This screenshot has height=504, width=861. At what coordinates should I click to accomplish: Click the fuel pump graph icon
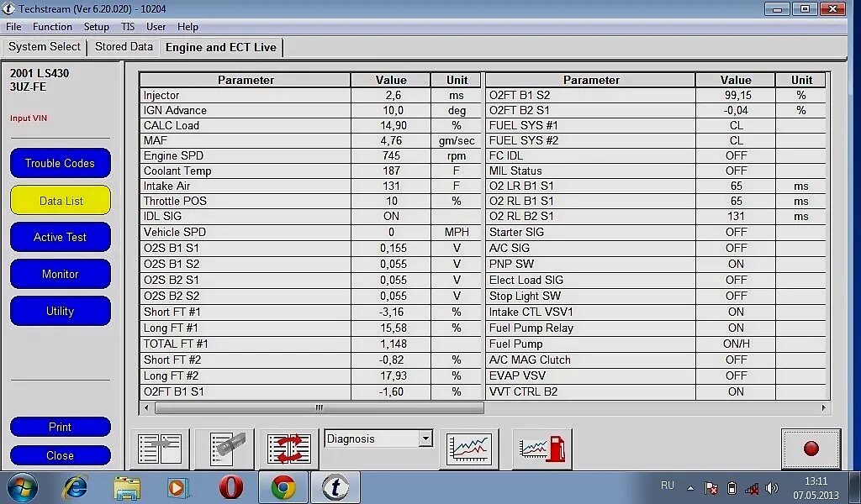coord(542,449)
